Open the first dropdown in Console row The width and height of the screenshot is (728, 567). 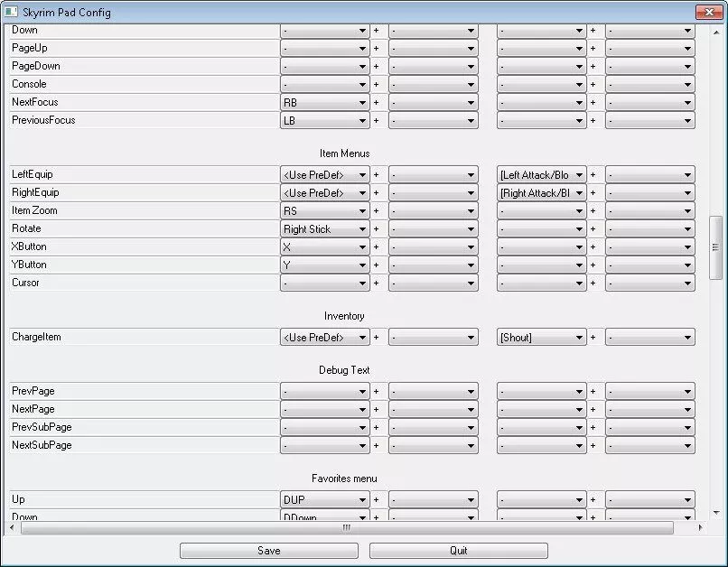pos(324,85)
